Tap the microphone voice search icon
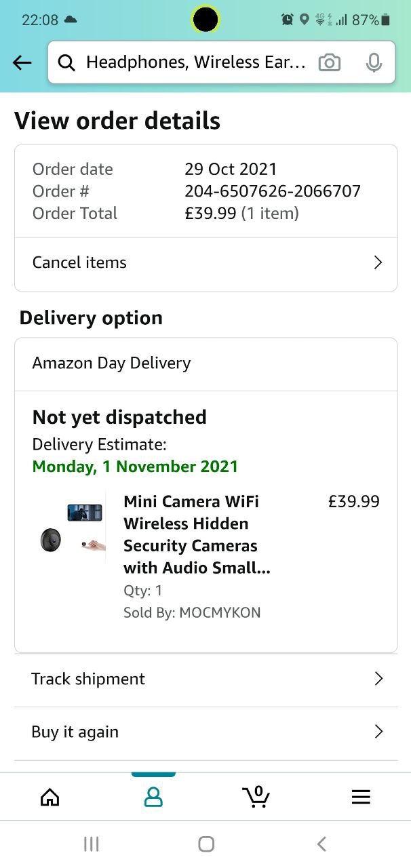 [x=374, y=63]
